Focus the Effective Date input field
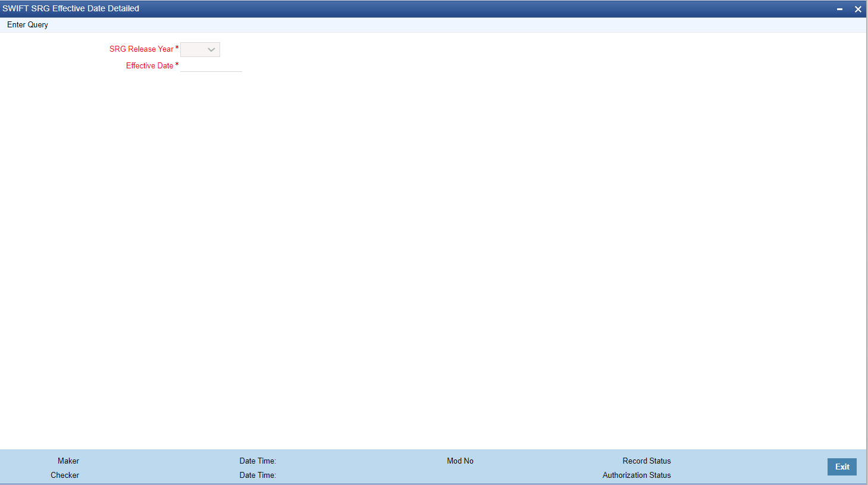The width and height of the screenshot is (868, 485). [211, 66]
